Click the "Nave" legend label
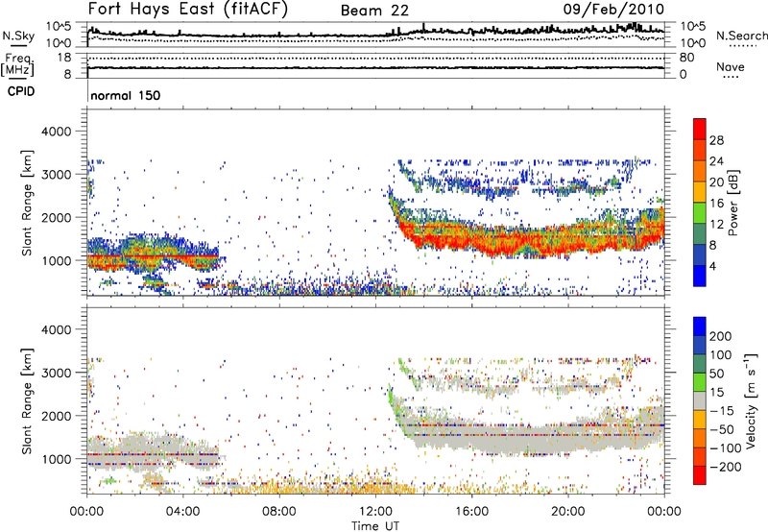The height and width of the screenshot is (532, 768). 731,66
